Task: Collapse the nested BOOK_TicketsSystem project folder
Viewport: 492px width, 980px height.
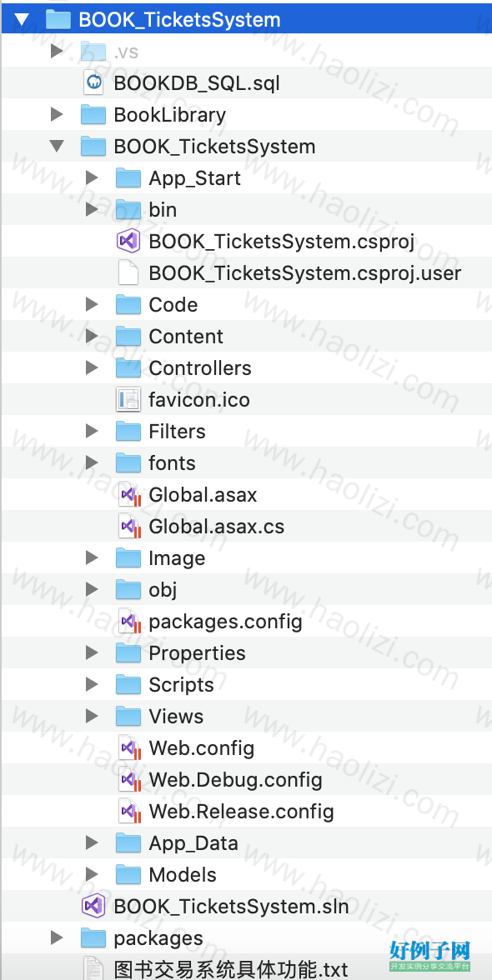Action: 57,147
